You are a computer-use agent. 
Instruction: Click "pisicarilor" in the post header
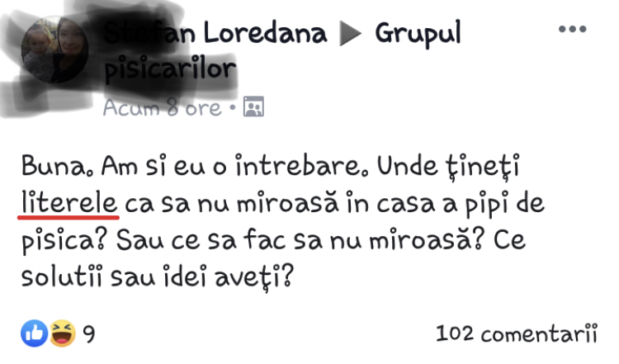coord(170,70)
